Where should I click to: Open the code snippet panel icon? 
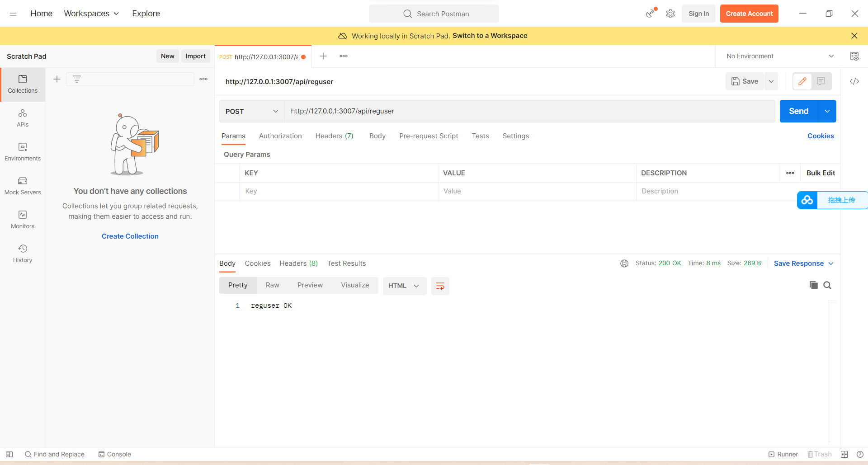[x=854, y=81]
